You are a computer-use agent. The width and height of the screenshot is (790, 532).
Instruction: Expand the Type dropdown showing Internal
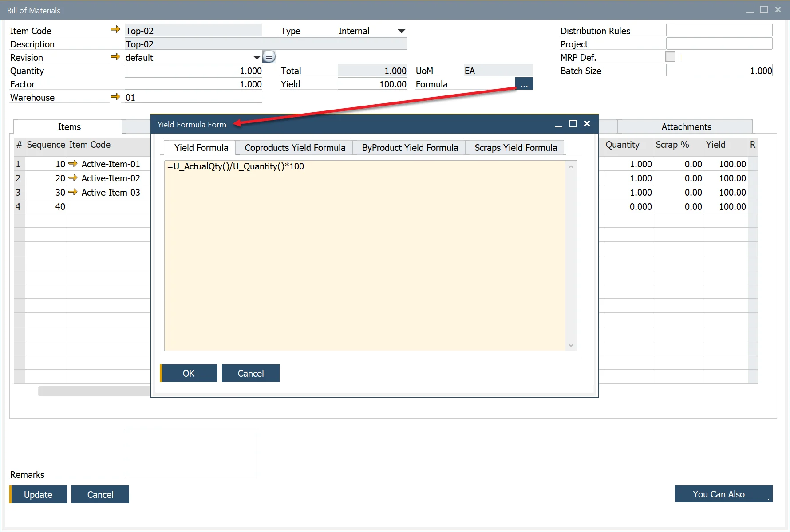pos(401,31)
